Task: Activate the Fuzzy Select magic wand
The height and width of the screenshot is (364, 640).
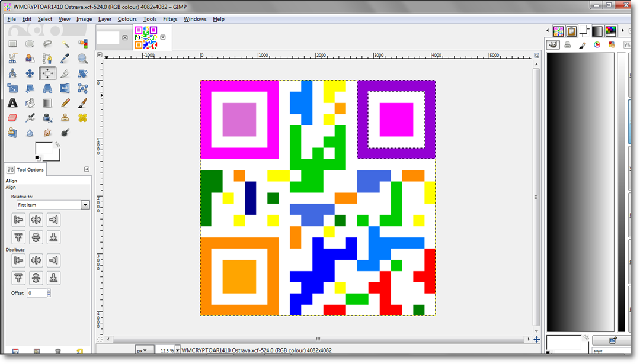Action: [65, 44]
